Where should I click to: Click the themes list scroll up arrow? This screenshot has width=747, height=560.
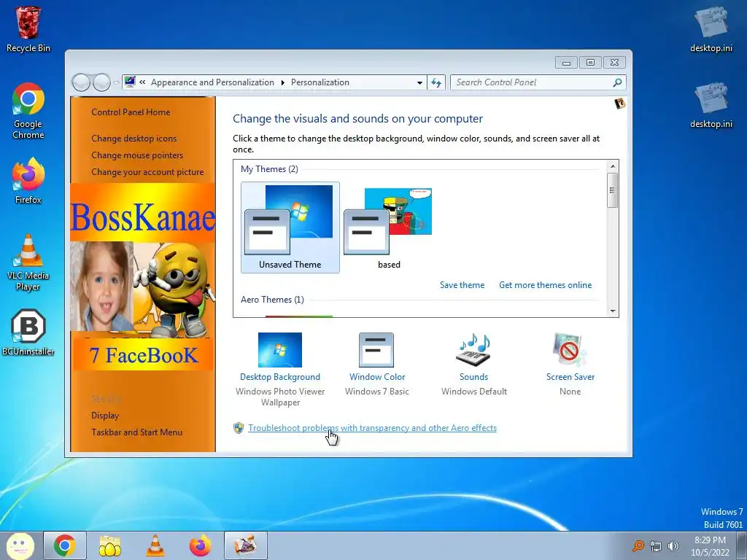point(613,166)
